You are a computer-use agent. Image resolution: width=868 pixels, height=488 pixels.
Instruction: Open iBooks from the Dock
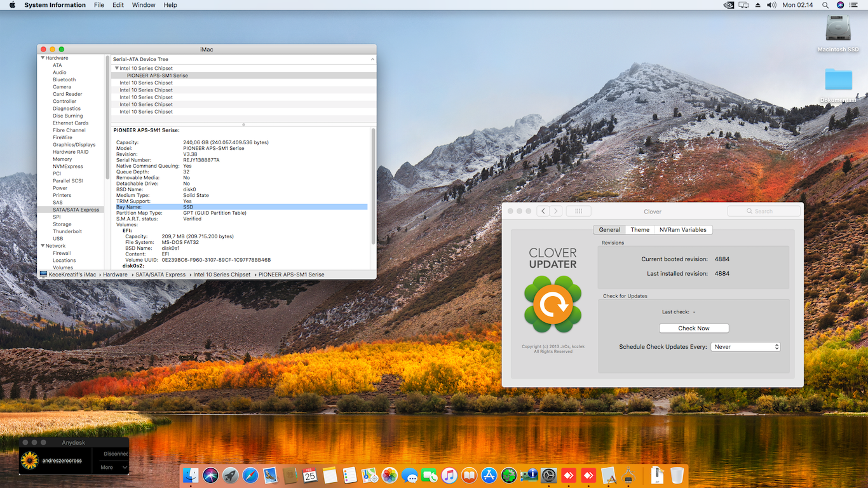pos(470,475)
